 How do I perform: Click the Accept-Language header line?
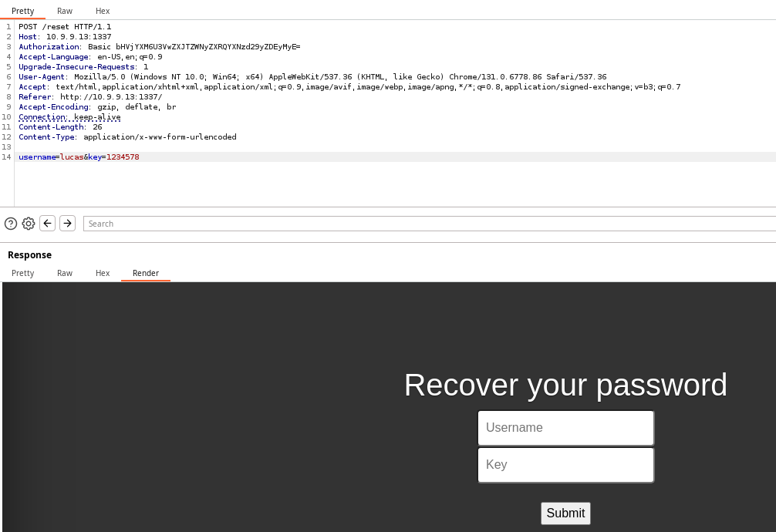(90, 57)
